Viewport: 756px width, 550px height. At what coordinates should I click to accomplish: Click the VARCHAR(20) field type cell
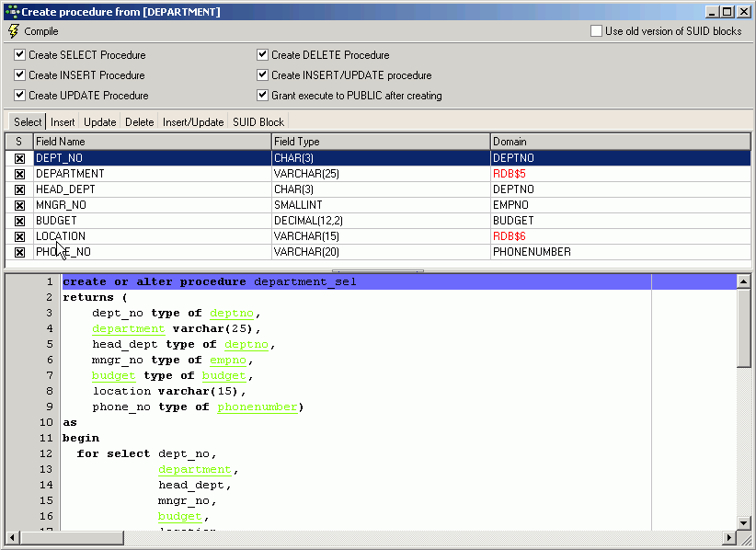click(x=381, y=252)
